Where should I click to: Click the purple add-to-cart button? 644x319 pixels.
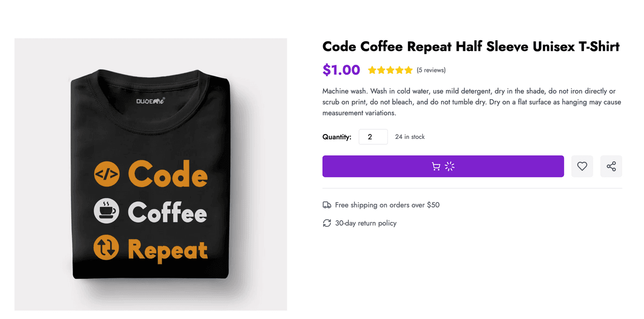443,166
